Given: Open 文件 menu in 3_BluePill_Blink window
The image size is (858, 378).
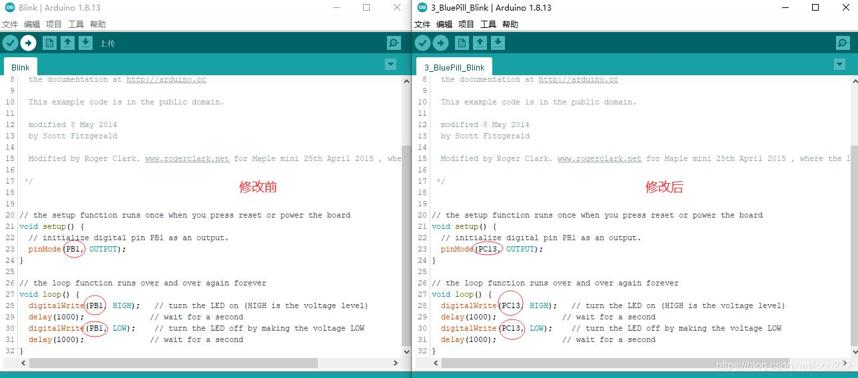Looking at the screenshot, I should (x=422, y=24).
